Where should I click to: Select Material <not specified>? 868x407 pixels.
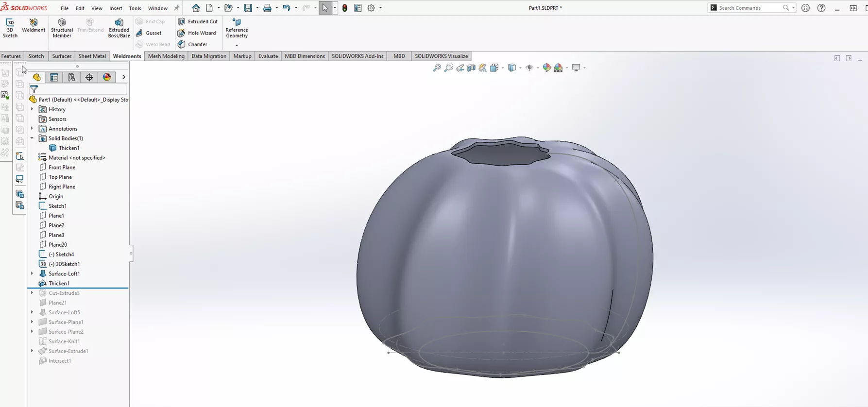tap(77, 158)
